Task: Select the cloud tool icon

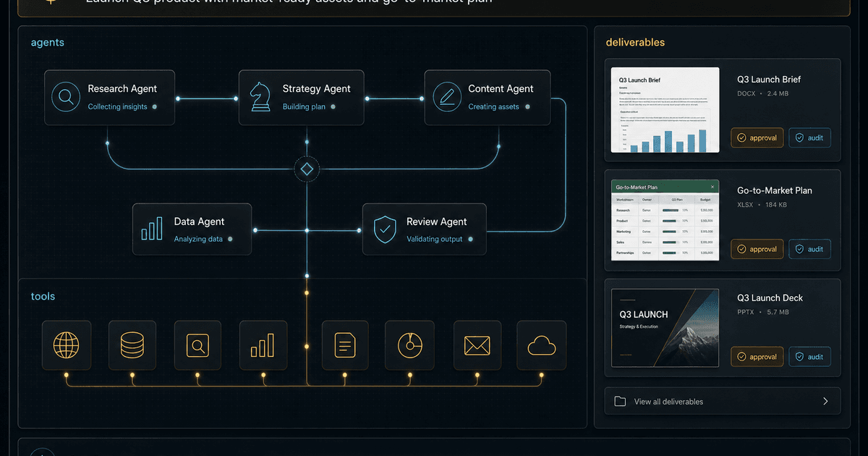Action: (x=542, y=345)
